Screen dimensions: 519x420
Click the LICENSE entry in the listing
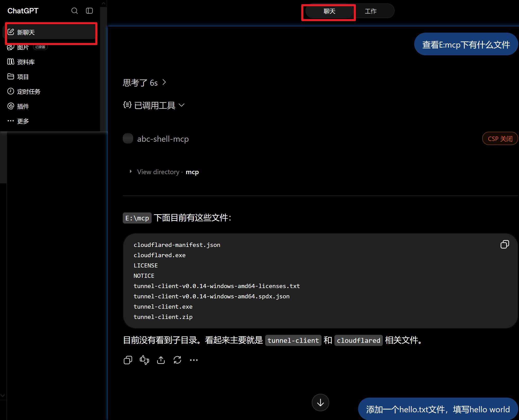146,265
